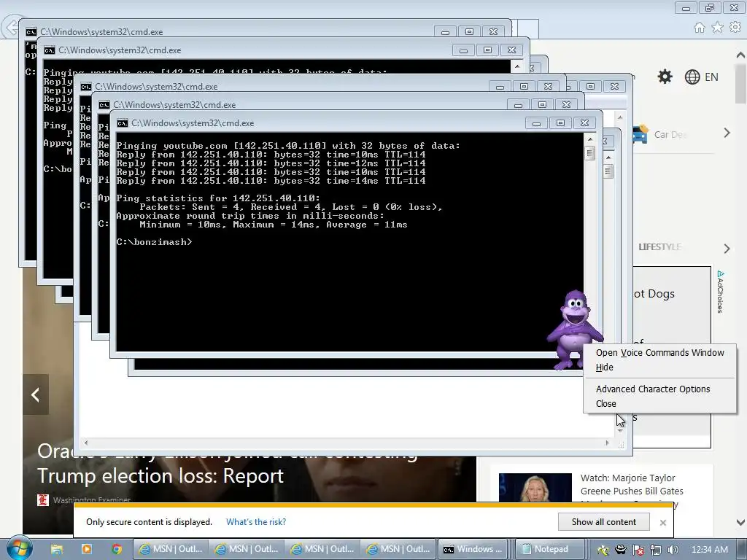Open MSN page settings black gear
747x560 pixels.
coord(665,77)
